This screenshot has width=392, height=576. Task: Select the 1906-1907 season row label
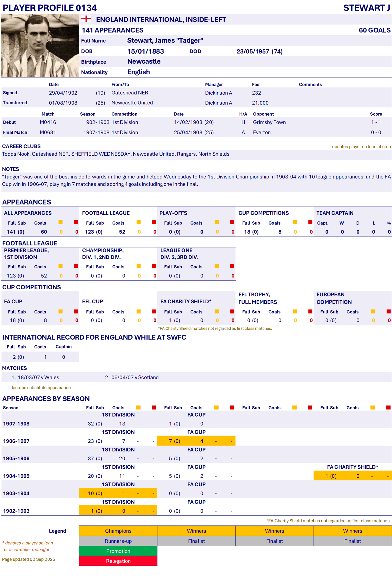16,441
